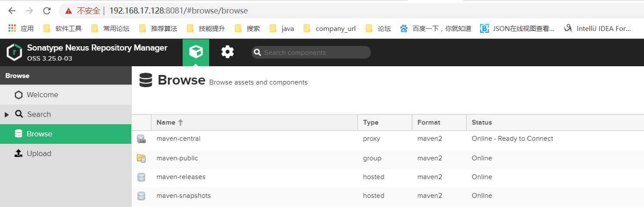Screen dimensions: 644x207
Task: Open the java bookmark folder
Action: tap(282, 28)
